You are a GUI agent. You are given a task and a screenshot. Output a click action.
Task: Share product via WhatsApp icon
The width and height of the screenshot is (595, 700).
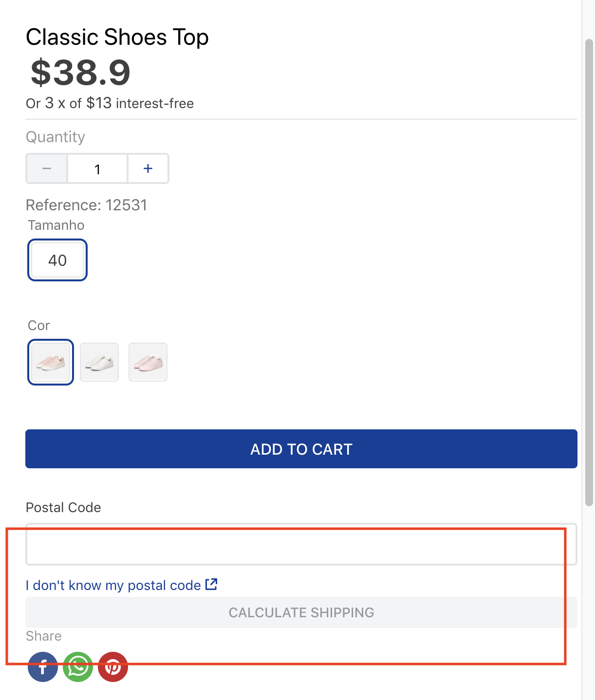coord(78,666)
